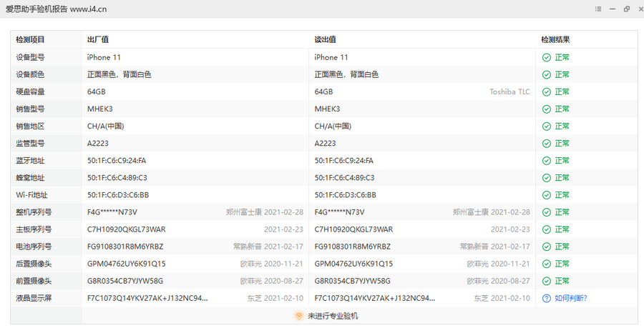Click the Toshiba TLC label in 硬盘容量 row
The width and height of the screenshot is (644, 328).
click(x=509, y=91)
